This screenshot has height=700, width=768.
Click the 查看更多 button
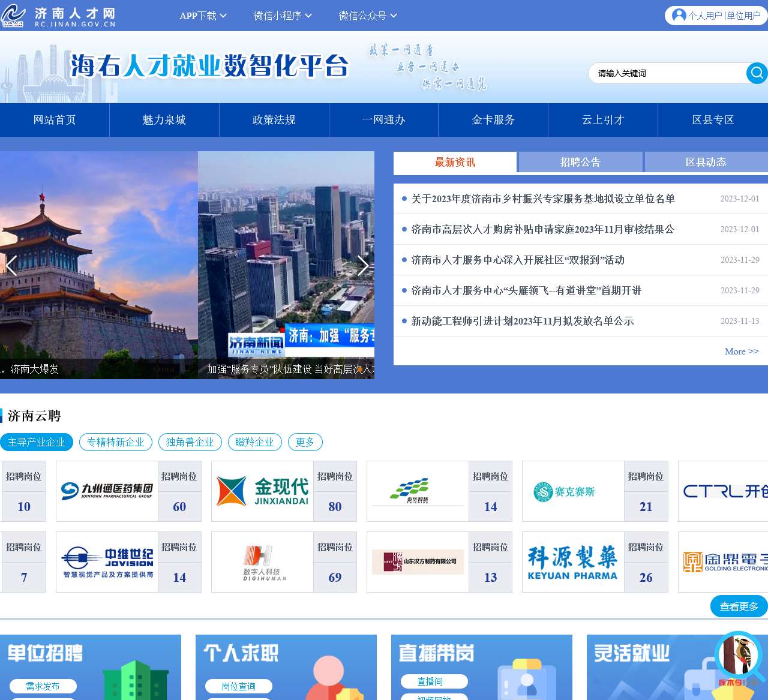click(738, 606)
